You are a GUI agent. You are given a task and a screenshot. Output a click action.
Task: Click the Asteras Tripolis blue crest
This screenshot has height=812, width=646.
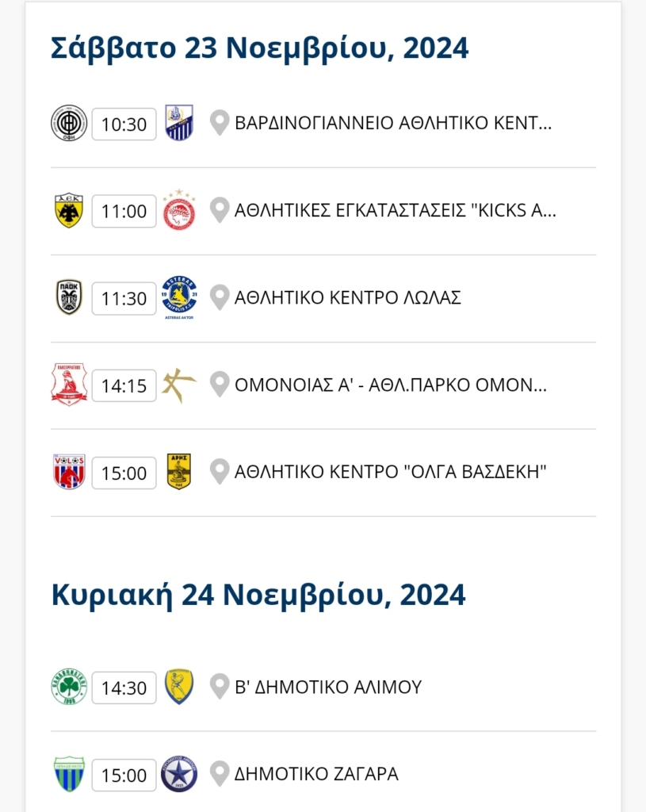[179, 297]
